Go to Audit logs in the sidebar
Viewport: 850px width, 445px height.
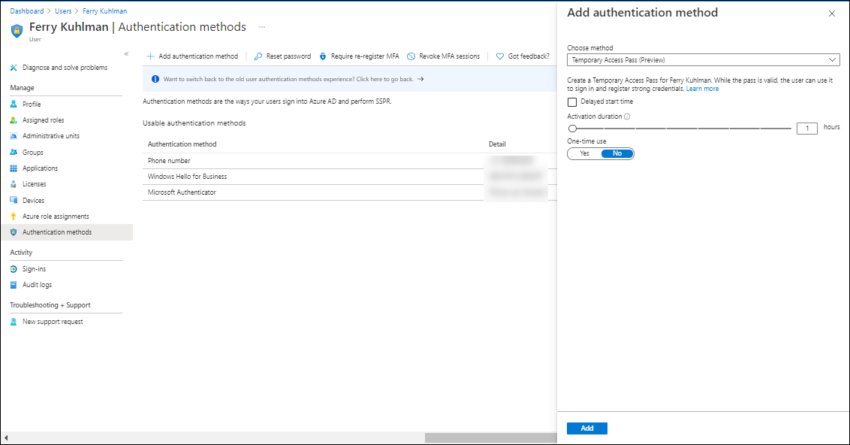click(x=36, y=285)
